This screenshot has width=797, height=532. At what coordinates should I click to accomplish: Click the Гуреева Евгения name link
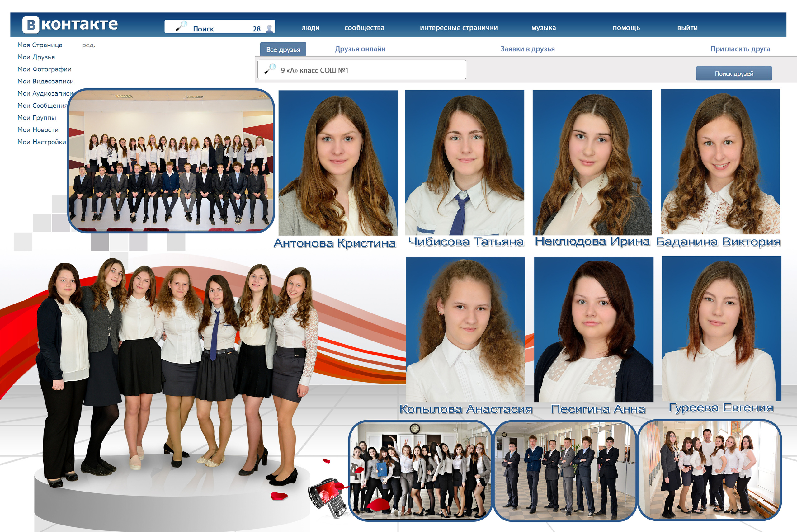coord(721,407)
